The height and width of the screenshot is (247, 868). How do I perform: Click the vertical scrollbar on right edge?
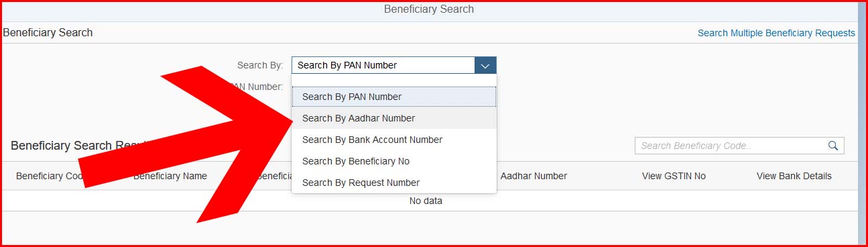[861, 123]
